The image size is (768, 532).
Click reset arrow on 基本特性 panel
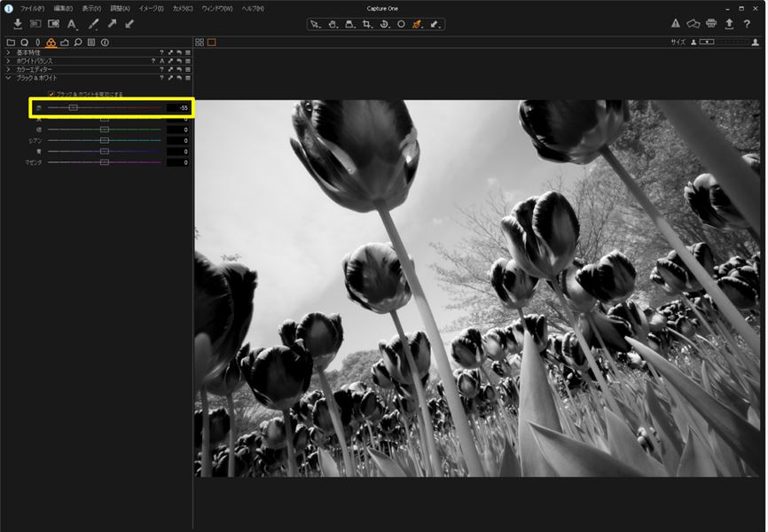click(179, 52)
